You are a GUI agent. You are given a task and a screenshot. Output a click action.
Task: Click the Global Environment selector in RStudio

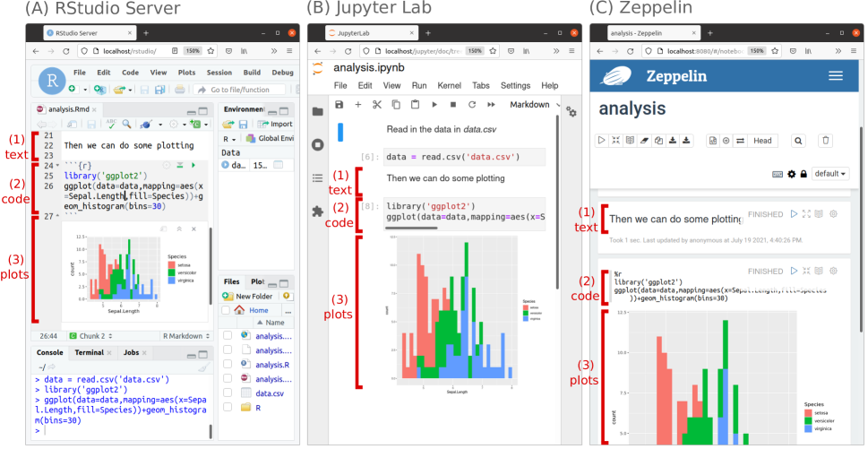(269, 138)
